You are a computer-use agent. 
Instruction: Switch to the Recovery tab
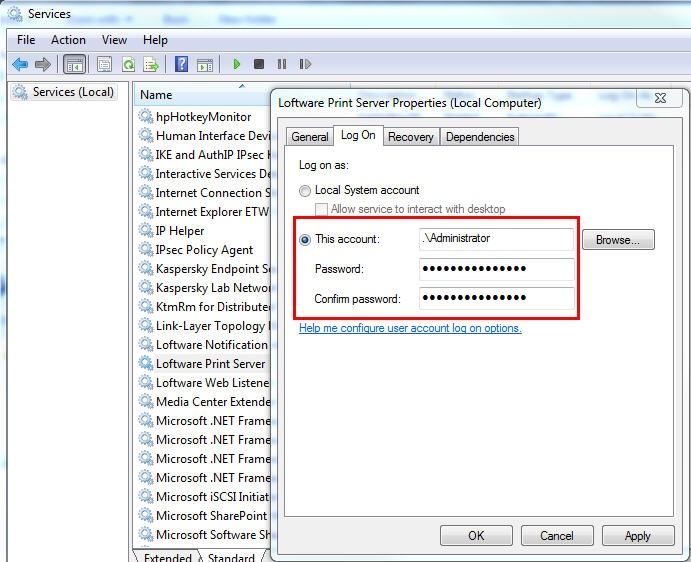click(411, 137)
